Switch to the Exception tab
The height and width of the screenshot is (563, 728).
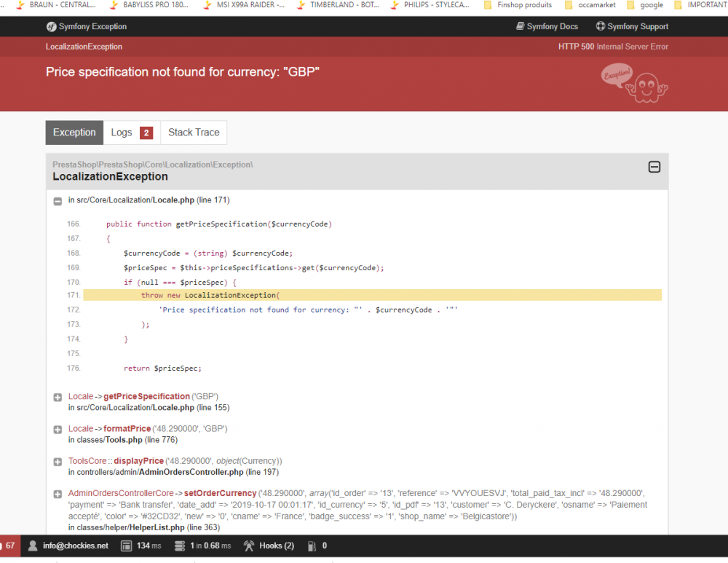pos(74,133)
